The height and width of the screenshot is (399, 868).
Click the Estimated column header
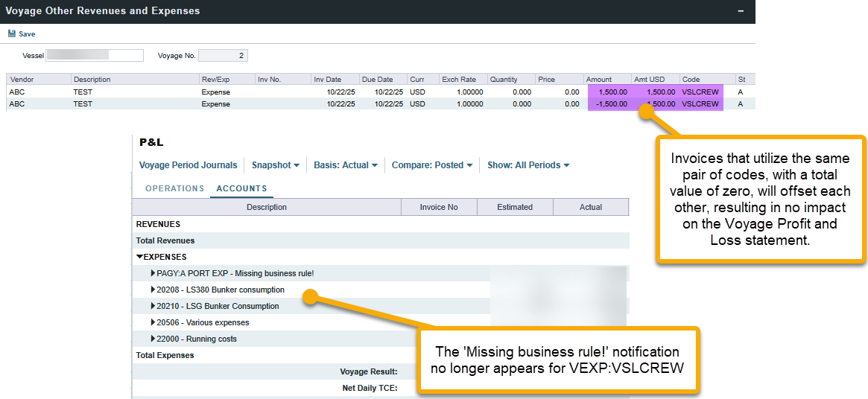[515, 207]
